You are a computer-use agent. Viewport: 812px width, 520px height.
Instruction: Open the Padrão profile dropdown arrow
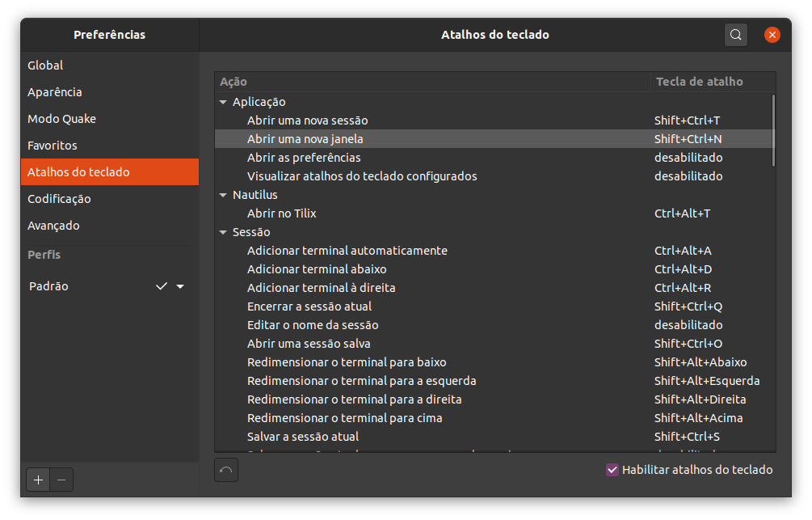tap(180, 286)
